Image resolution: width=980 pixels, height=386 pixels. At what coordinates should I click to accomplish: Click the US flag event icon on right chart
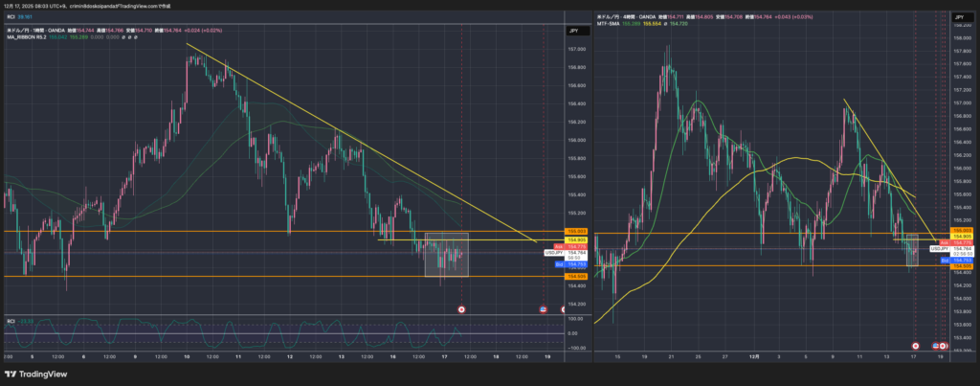point(933,345)
